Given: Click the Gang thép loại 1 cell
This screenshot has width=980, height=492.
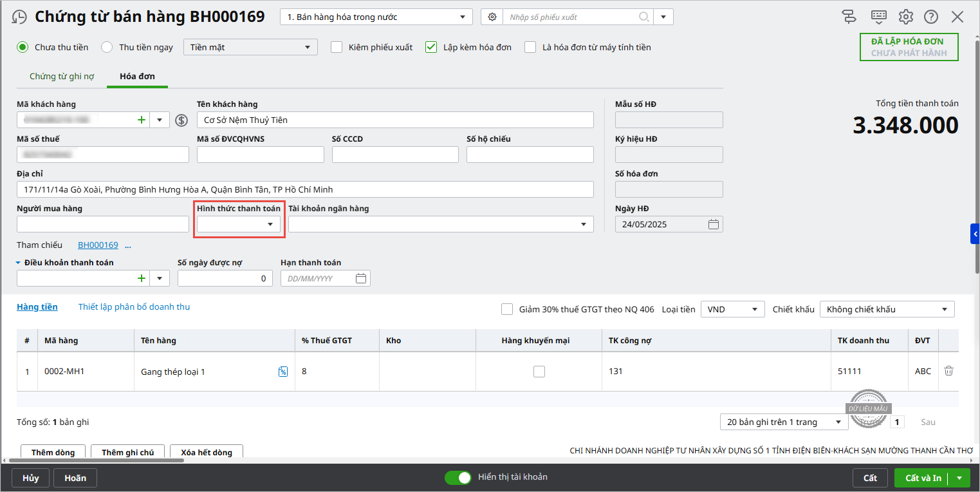Looking at the screenshot, I should tap(215, 372).
